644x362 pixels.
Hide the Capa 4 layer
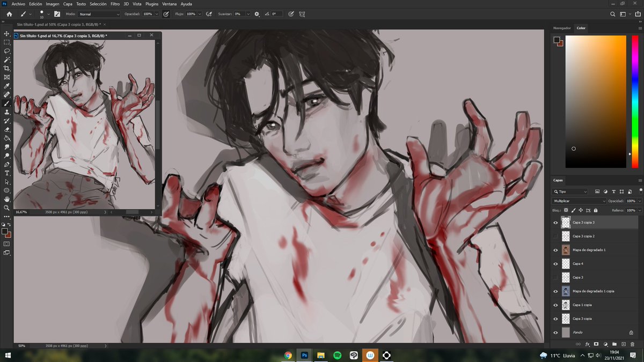[555, 264]
